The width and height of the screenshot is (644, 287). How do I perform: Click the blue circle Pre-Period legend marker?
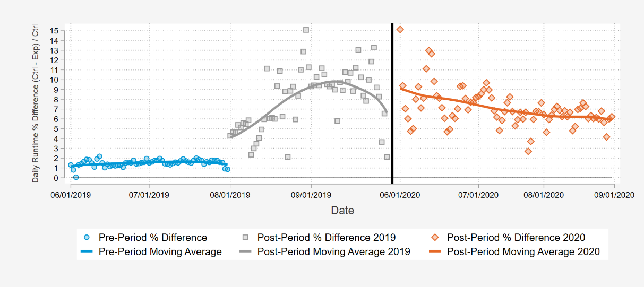88,237
